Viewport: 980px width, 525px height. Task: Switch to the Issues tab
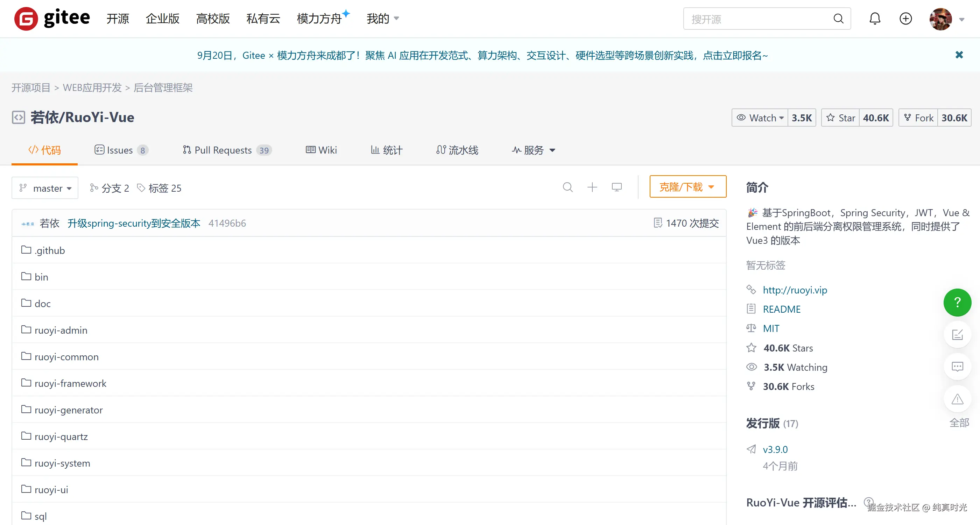pos(120,150)
